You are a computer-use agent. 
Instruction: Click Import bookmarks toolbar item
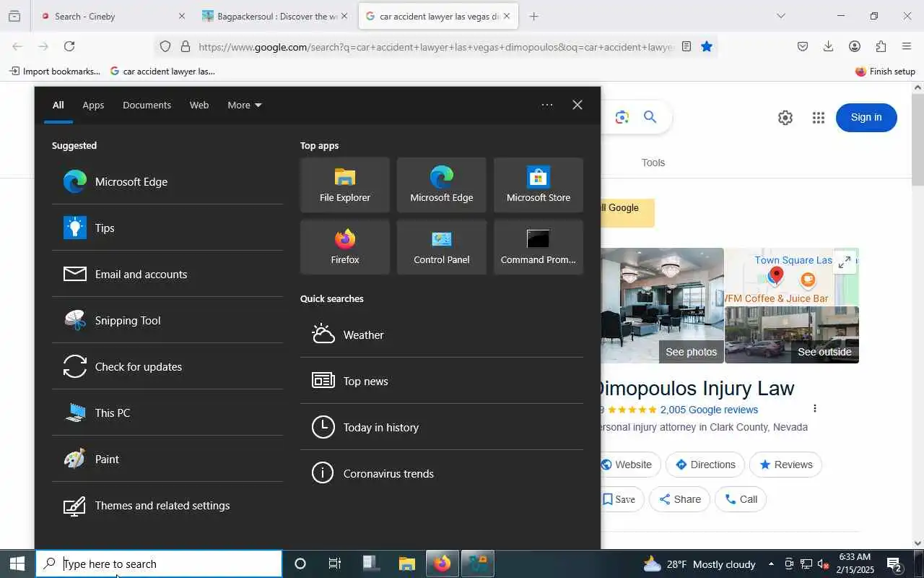55,71
